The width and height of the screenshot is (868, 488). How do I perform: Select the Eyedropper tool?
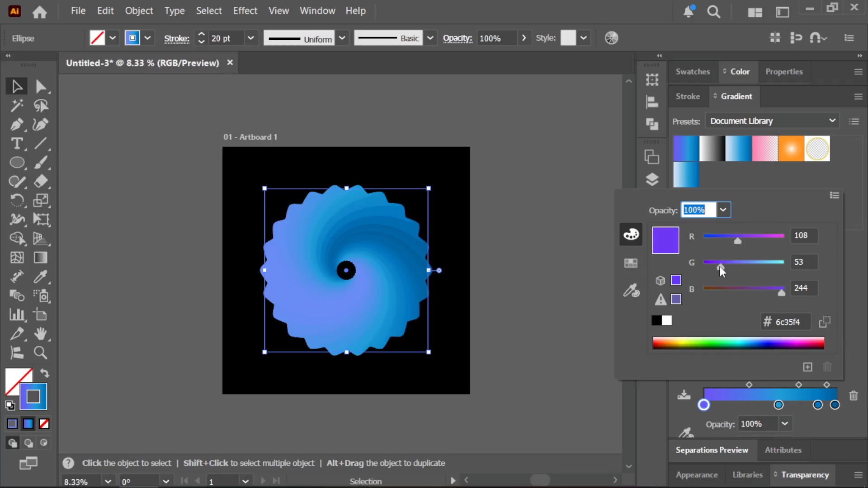(x=41, y=277)
